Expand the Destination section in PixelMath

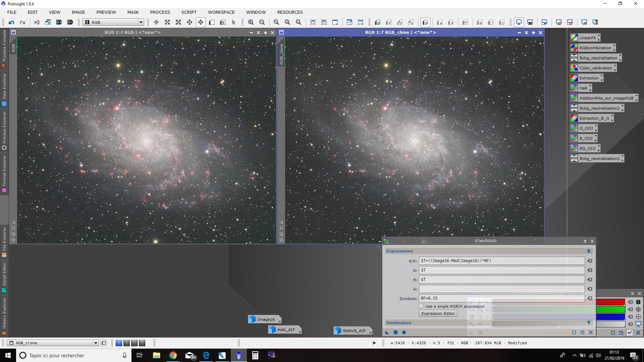(x=589, y=323)
